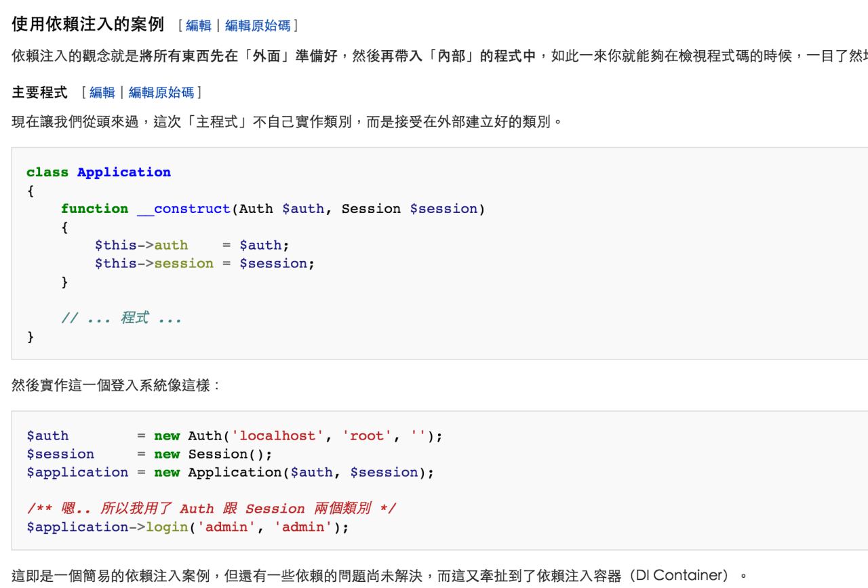Click the red comment mentioning Auth 跟 Session
The width and height of the screenshot is (868, 588).
211,509
